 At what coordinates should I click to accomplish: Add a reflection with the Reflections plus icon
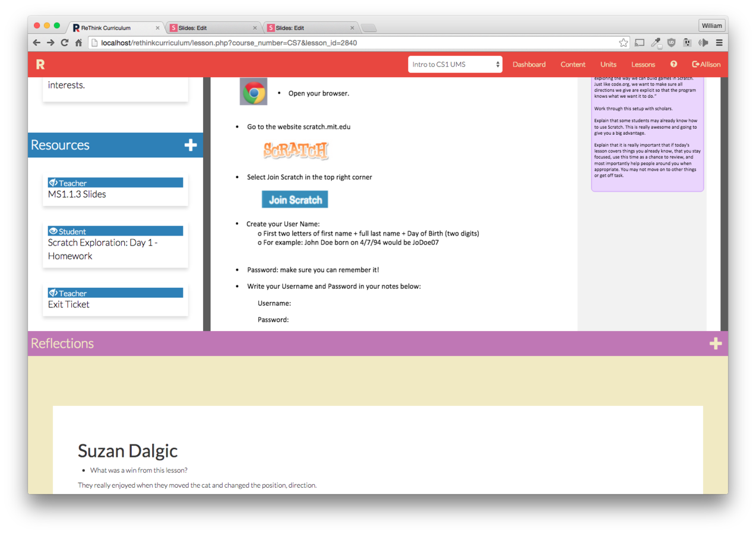[715, 343]
